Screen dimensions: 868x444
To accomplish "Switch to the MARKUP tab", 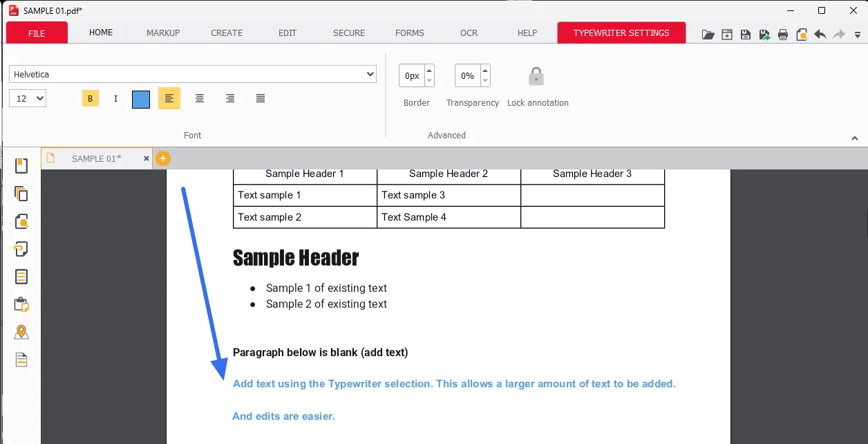I will [x=163, y=33].
